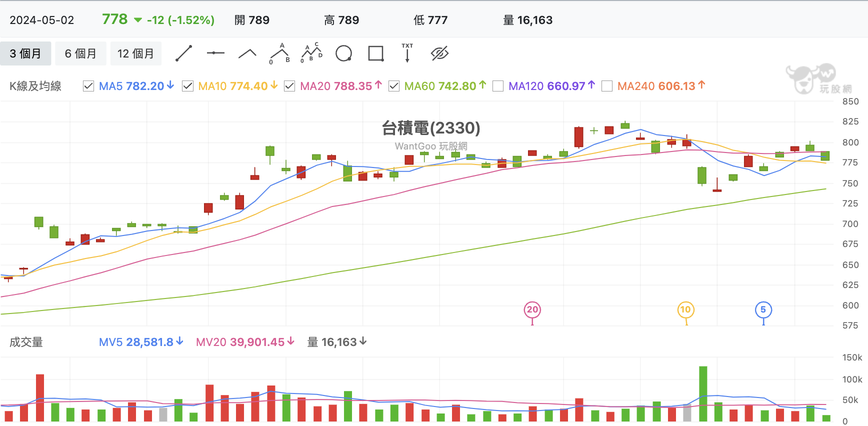The height and width of the screenshot is (426, 868).
Task: Click the K線及均線 section label
Action: [35, 86]
